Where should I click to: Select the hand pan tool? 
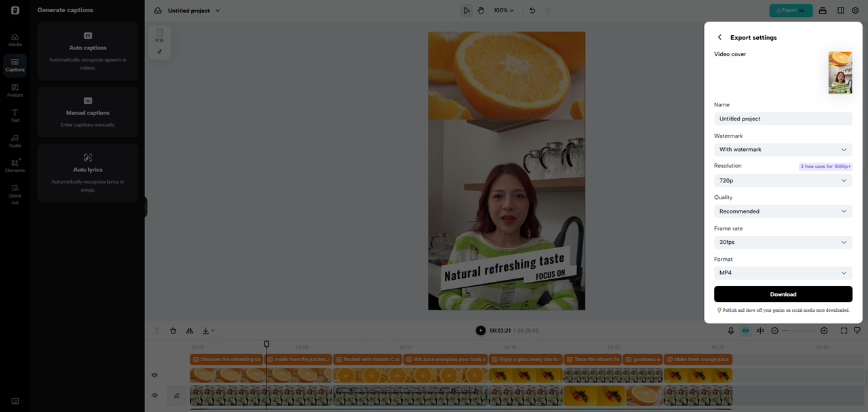[481, 10]
